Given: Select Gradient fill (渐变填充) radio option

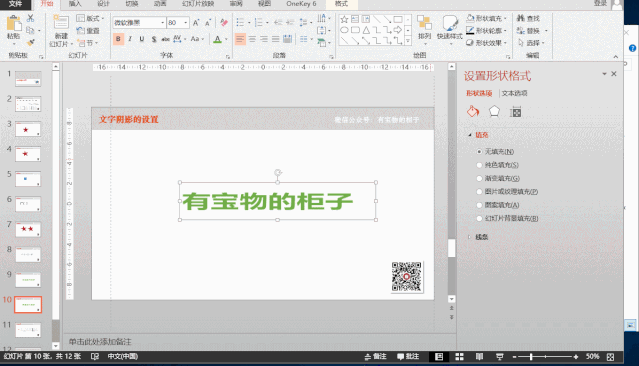Looking at the screenshot, I should 479,179.
